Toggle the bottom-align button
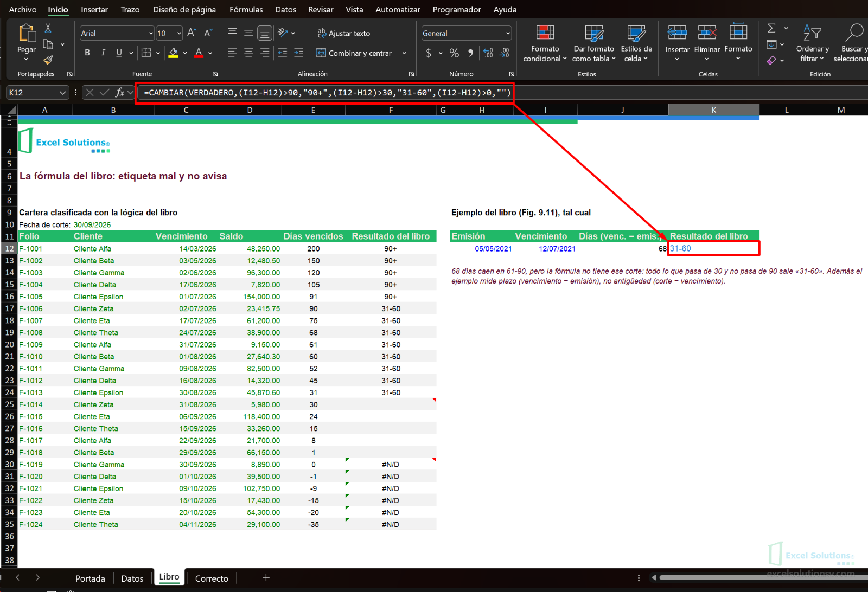The image size is (868, 592). [x=265, y=33]
